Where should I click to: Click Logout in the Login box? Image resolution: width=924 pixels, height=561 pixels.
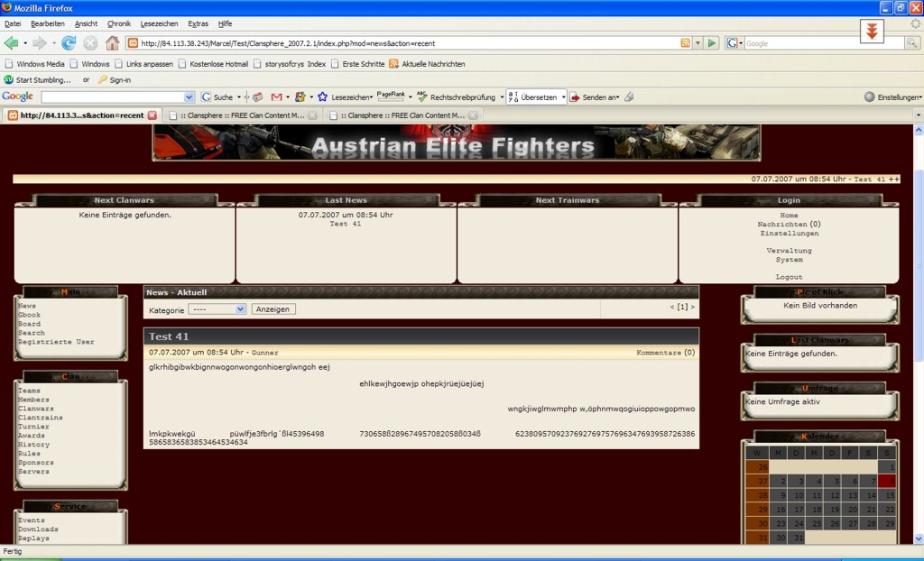[789, 277]
